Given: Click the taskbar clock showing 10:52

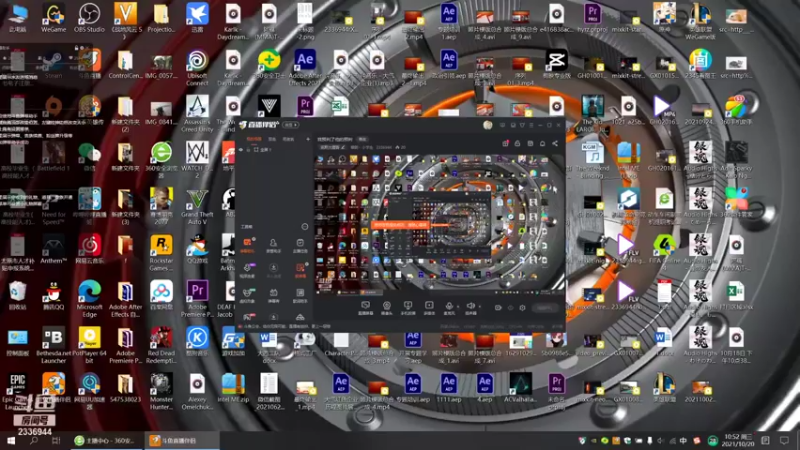Looking at the screenshot, I should 739,440.
